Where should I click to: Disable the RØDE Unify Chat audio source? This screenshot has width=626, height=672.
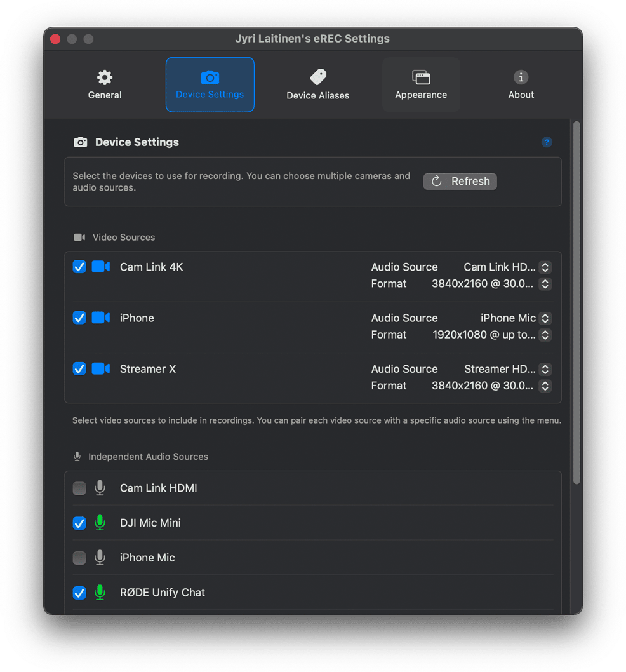click(79, 593)
